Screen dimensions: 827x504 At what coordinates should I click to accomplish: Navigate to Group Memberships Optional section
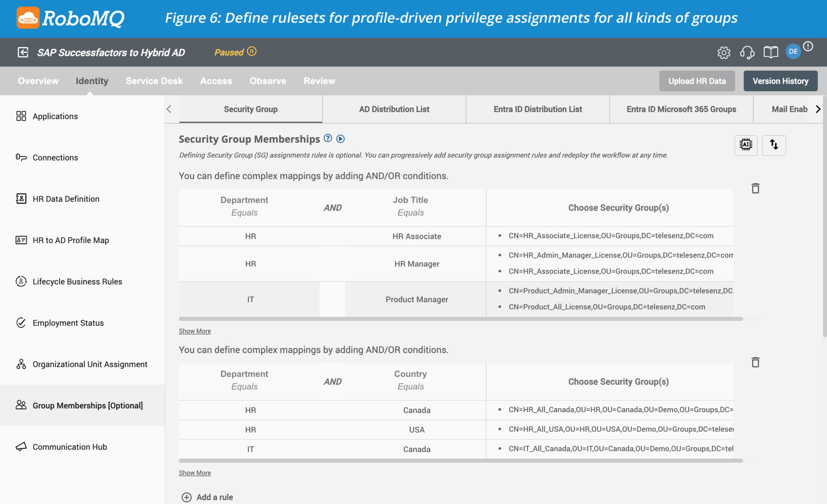coord(87,406)
